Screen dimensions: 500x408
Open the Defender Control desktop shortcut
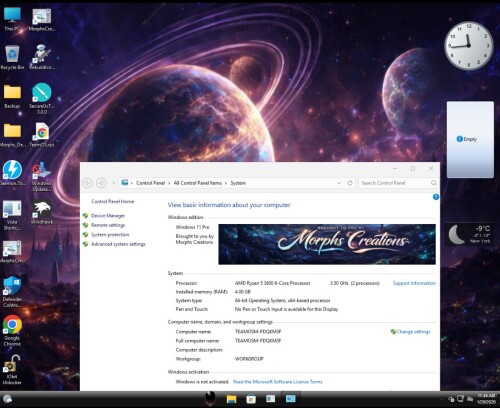[12, 292]
